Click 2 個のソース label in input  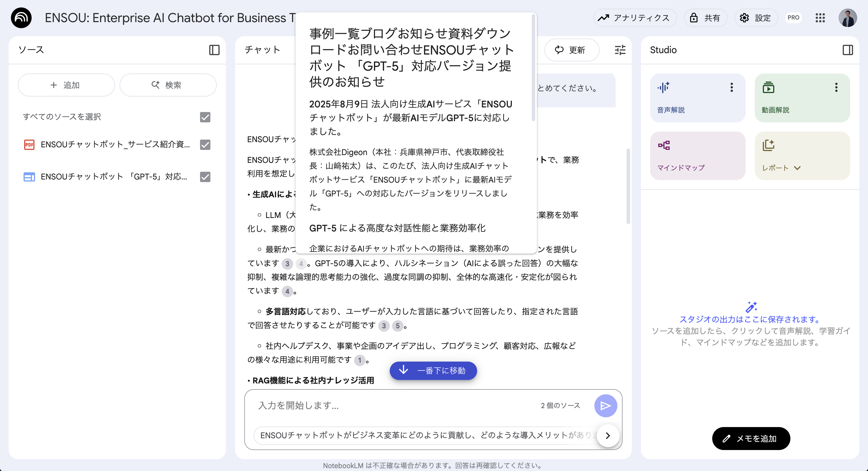coord(561,406)
